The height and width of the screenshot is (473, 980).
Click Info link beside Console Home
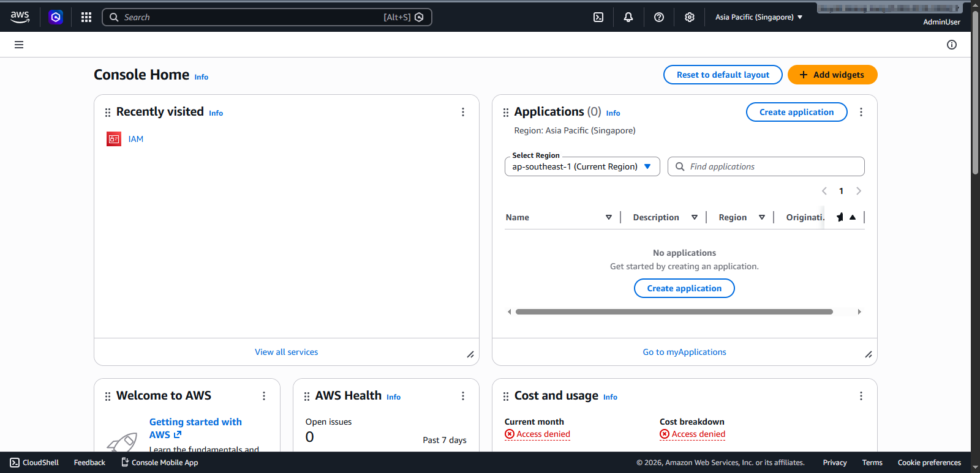[x=202, y=77]
